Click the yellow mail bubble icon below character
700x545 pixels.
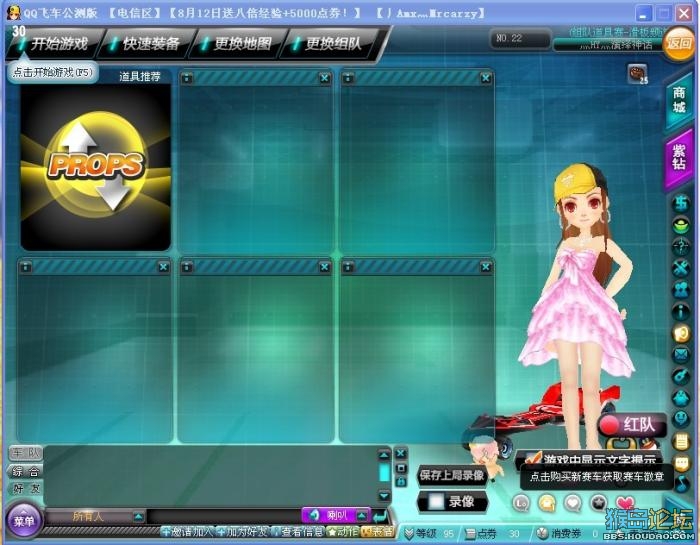547,503
